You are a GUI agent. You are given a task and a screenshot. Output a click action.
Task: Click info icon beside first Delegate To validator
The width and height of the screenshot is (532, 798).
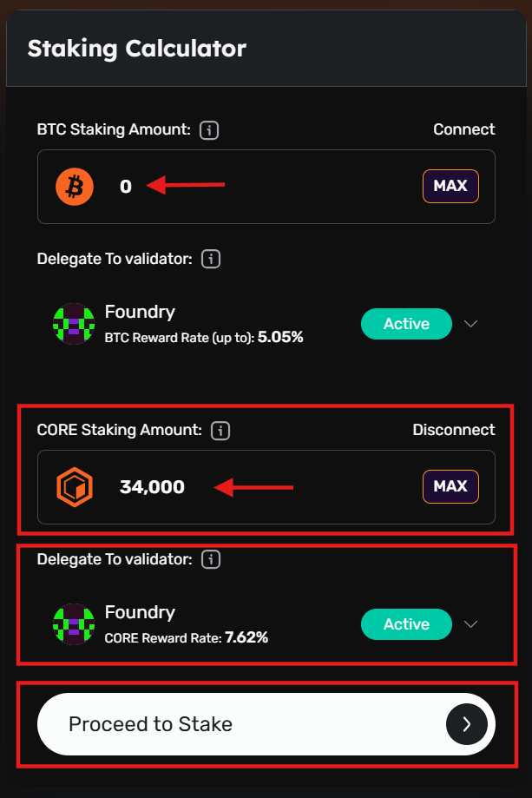click(x=210, y=259)
